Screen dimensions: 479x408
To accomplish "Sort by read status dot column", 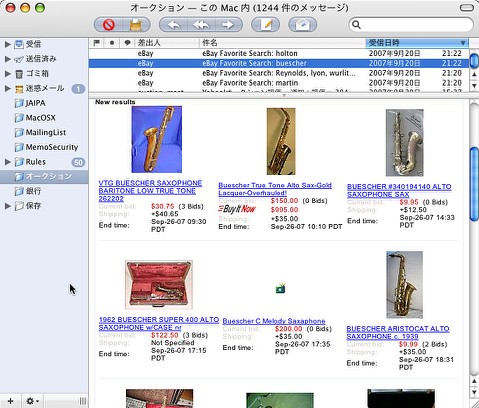I will click(x=112, y=43).
